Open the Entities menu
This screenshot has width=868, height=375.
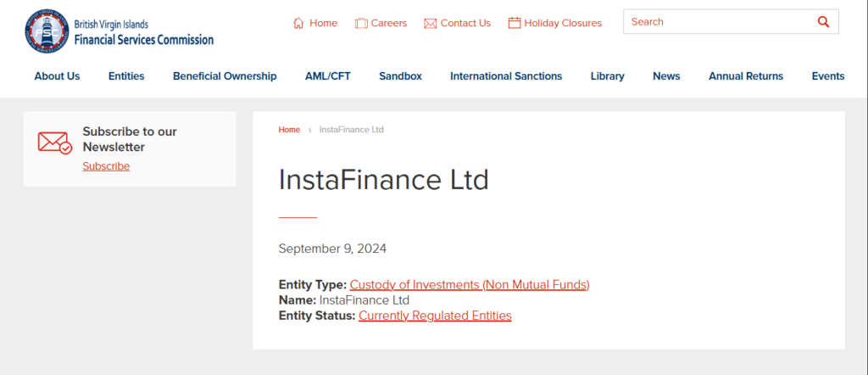coord(126,76)
